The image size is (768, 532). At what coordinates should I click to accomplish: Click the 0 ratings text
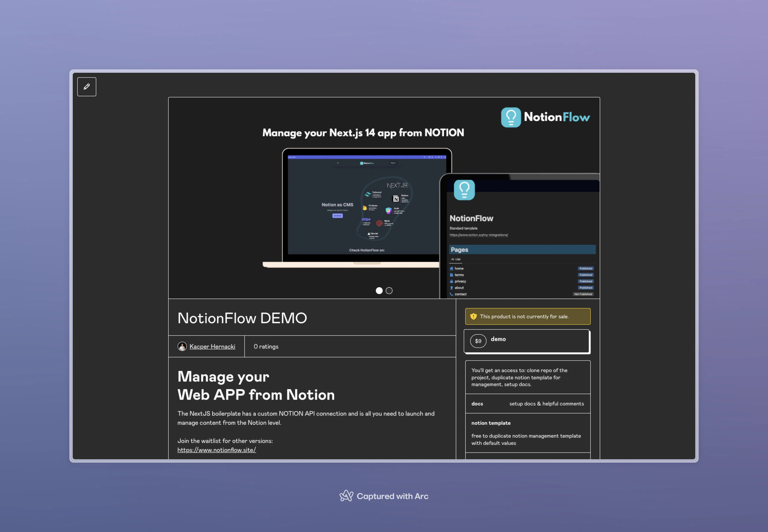[x=266, y=346]
